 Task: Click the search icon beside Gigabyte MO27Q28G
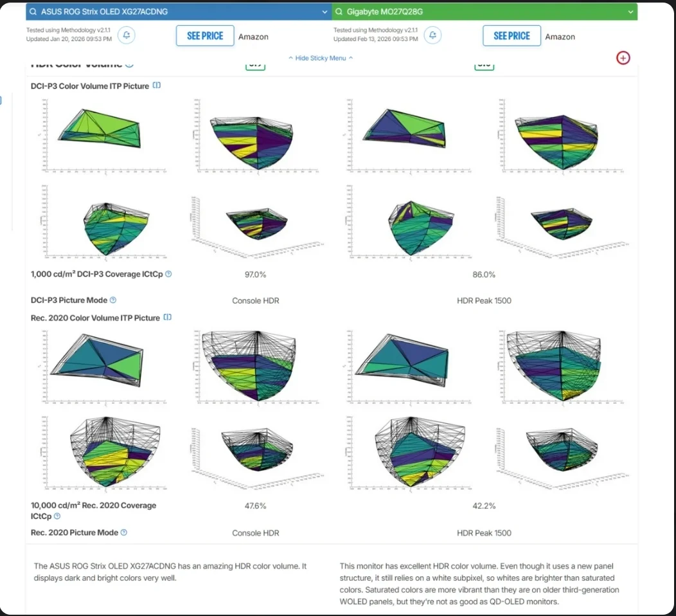(339, 12)
